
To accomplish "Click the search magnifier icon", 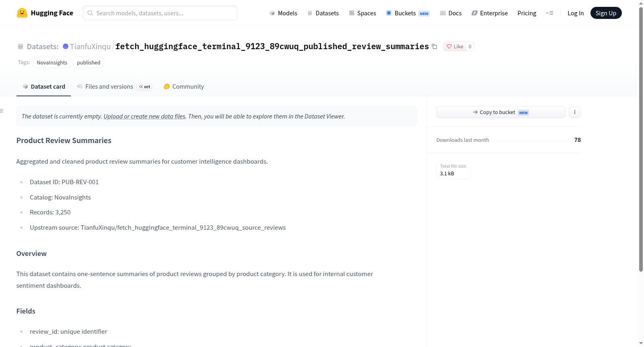I will click(x=90, y=13).
